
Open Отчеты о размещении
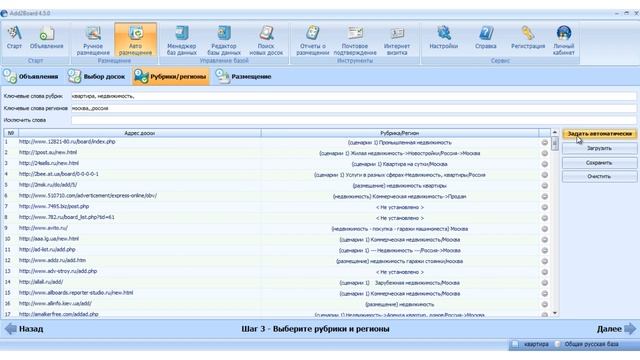(x=313, y=40)
